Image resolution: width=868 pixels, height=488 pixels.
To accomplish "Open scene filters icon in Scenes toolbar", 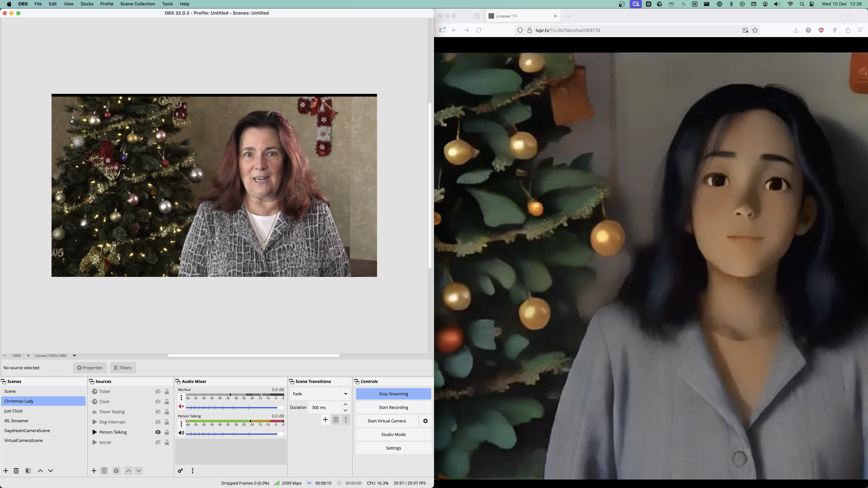I will 28,471.
